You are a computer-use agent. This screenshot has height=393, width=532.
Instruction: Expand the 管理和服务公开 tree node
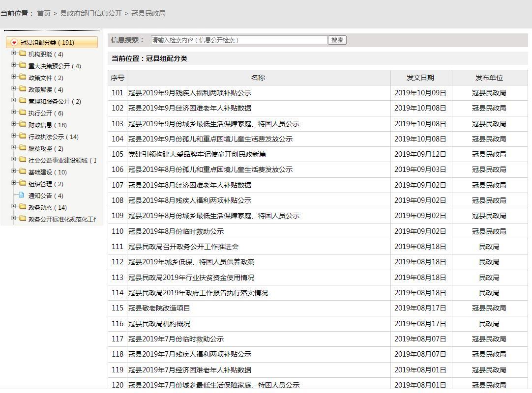(14, 100)
